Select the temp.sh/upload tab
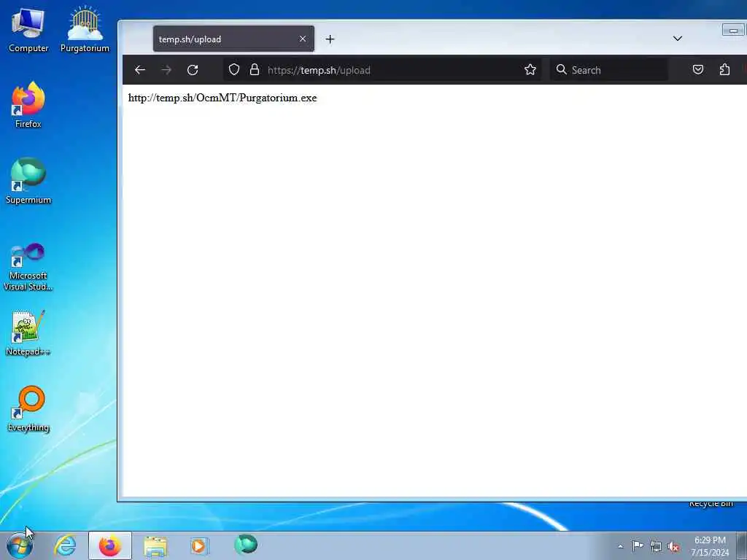The image size is (747, 560). (233, 39)
